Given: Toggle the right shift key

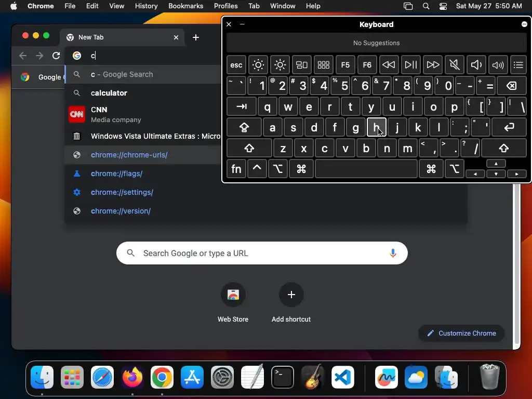Looking at the screenshot, I should (504, 148).
